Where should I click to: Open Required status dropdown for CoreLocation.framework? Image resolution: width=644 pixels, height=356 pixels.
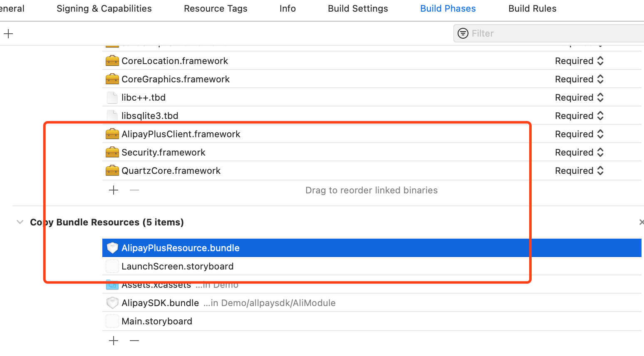pyautogui.click(x=579, y=61)
